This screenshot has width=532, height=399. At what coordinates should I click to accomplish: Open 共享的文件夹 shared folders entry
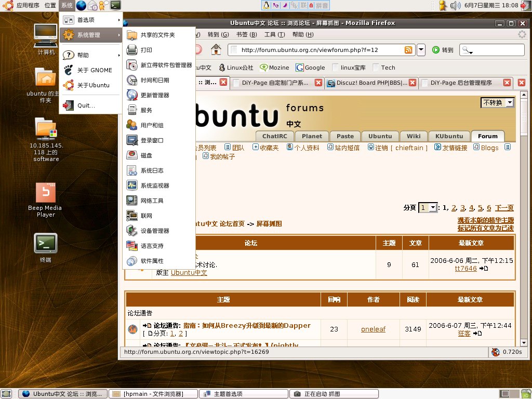pyautogui.click(x=159, y=35)
